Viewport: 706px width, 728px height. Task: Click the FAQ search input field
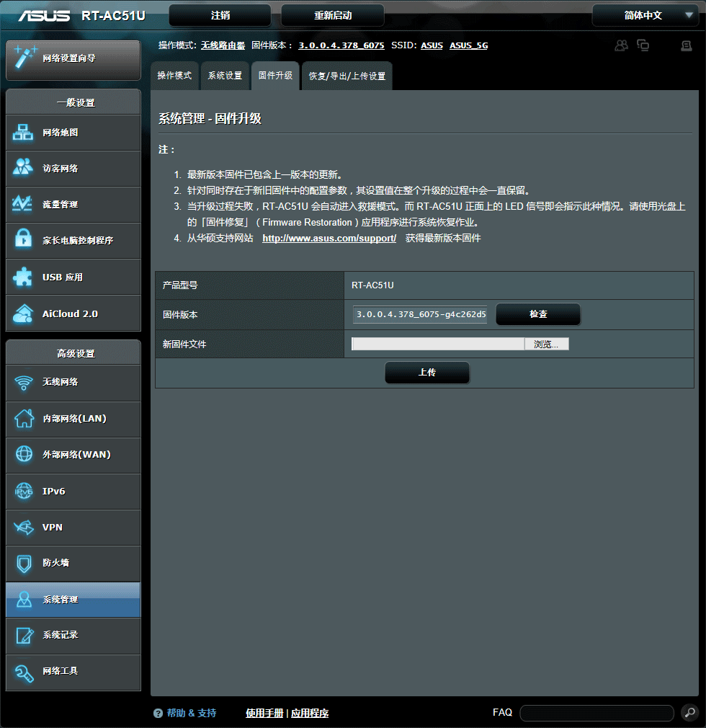(596, 713)
